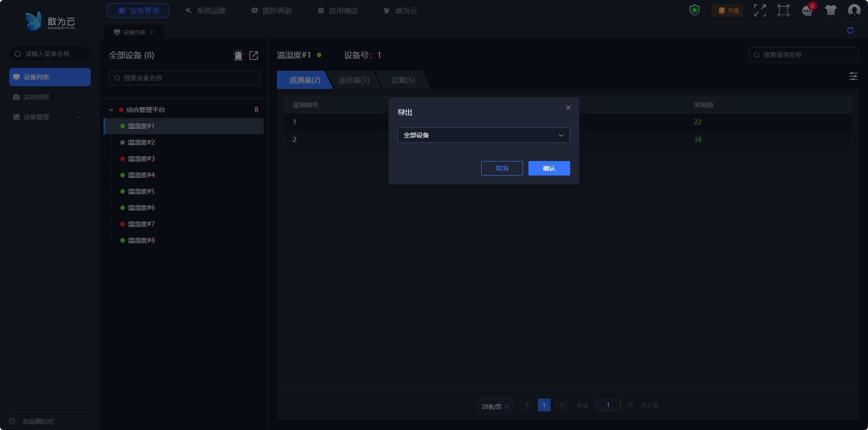This screenshot has height=430, width=868.
Task: Click the 请输入菜单名称 search field
Action: (x=50, y=54)
